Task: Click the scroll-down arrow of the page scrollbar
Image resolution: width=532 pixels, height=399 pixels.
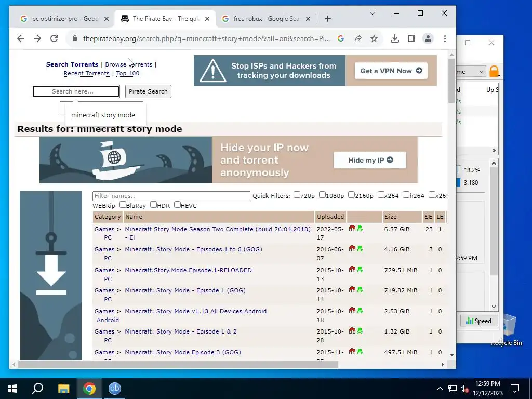Action: click(x=451, y=355)
